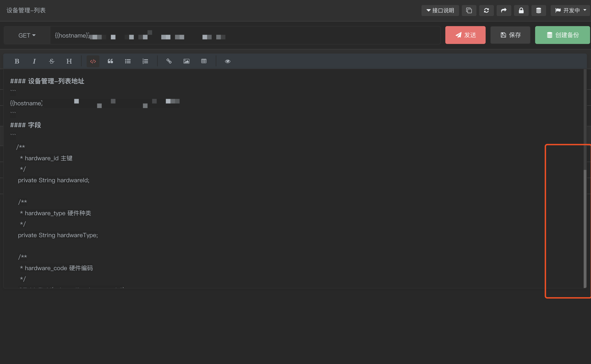Open the 开发中 status dropdown
The height and width of the screenshot is (364, 591).
[x=571, y=10]
